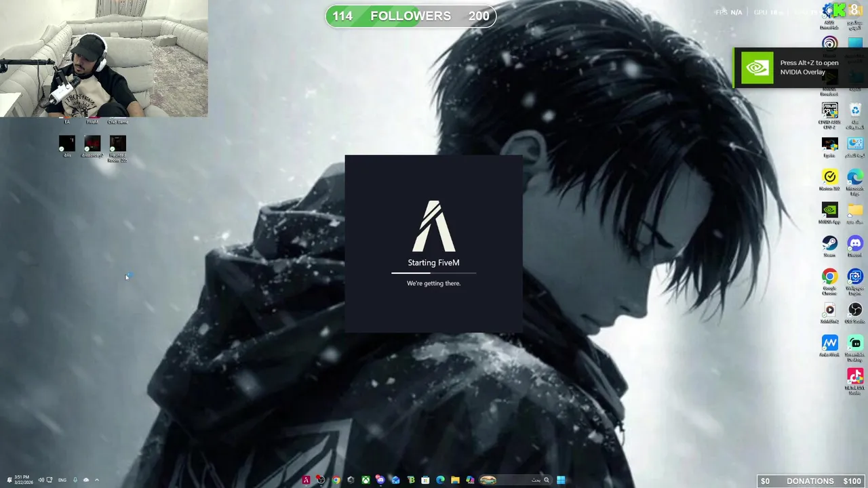Image resolution: width=868 pixels, height=488 pixels.
Task: Select the Haunted Room desktop icon
Action: click(x=117, y=148)
